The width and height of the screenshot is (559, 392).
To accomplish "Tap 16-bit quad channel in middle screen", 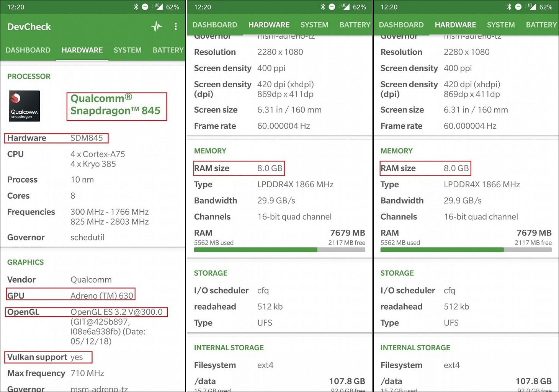I will click(294, 217).
